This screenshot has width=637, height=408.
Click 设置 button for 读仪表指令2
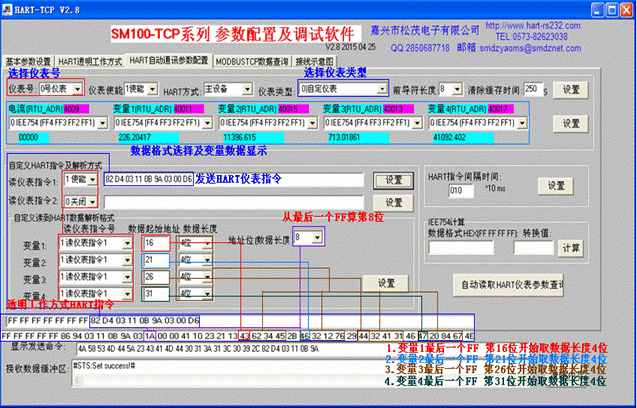point(393,202)
